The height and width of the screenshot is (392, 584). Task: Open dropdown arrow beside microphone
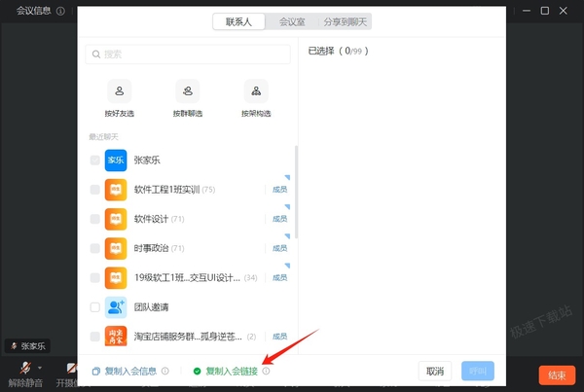40,368
